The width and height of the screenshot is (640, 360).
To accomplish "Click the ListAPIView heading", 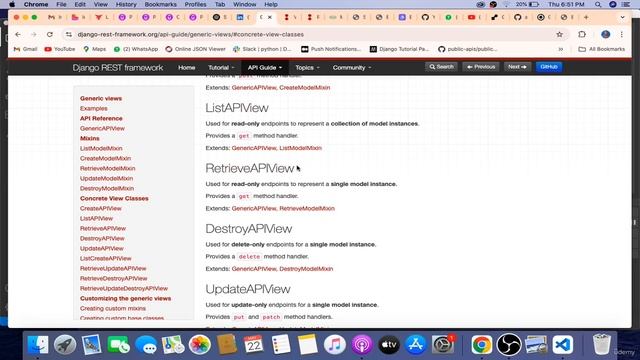I will [237, 108].
